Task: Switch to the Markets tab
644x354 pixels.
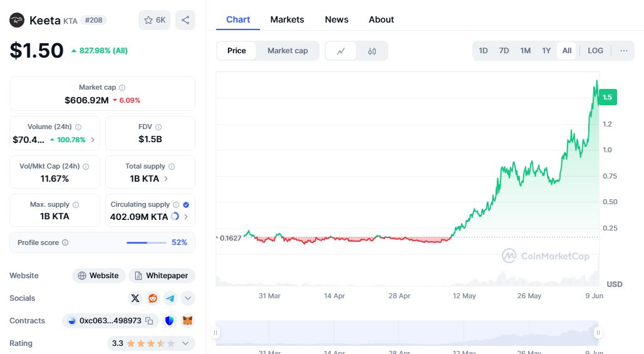Action: click(287, 19)
